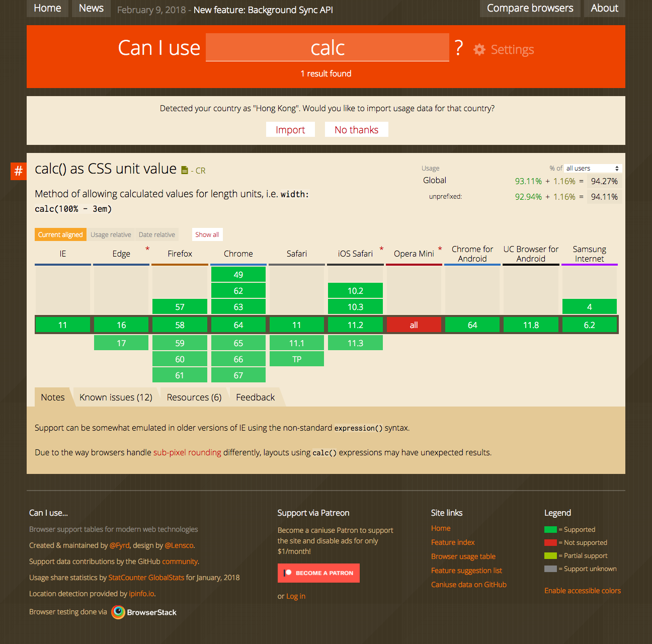Image resolution: width=652 pixels, height=644 pixels.
Task: Open StatCounter GlobalStats link
Action: click(146, 578)
